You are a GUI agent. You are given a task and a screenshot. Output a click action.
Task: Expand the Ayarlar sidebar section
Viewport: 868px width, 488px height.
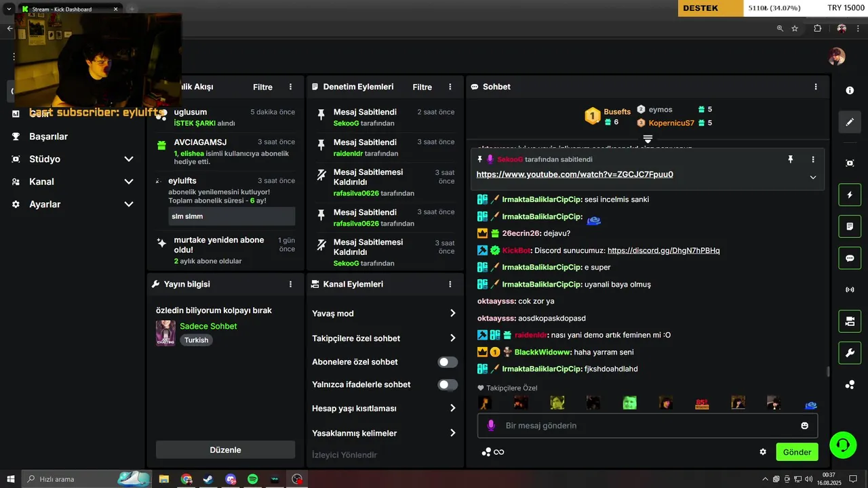129,204
